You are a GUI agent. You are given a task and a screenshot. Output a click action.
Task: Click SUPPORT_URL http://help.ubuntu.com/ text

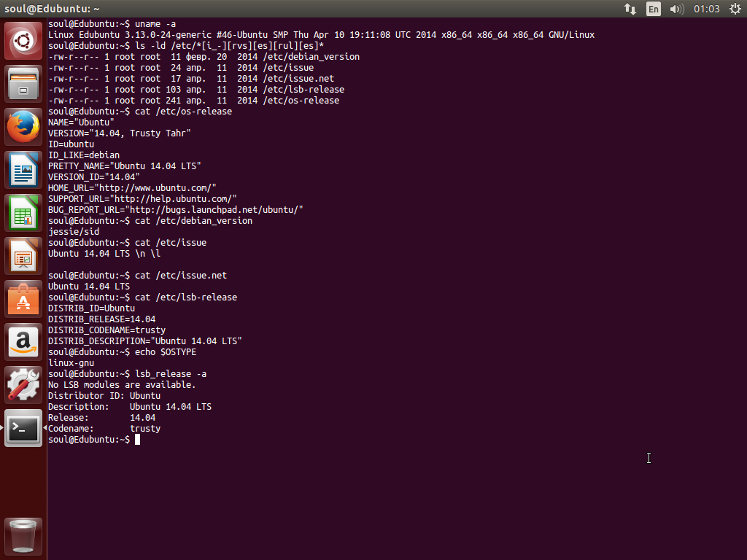tap(142, 199)
